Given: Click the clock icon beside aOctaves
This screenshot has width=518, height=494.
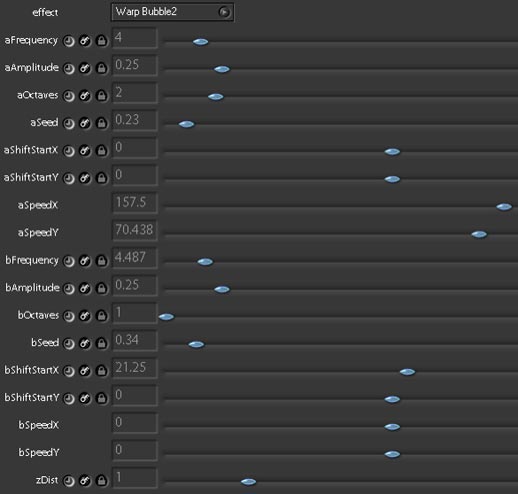Looking at the screenshot, I should 69,96.
